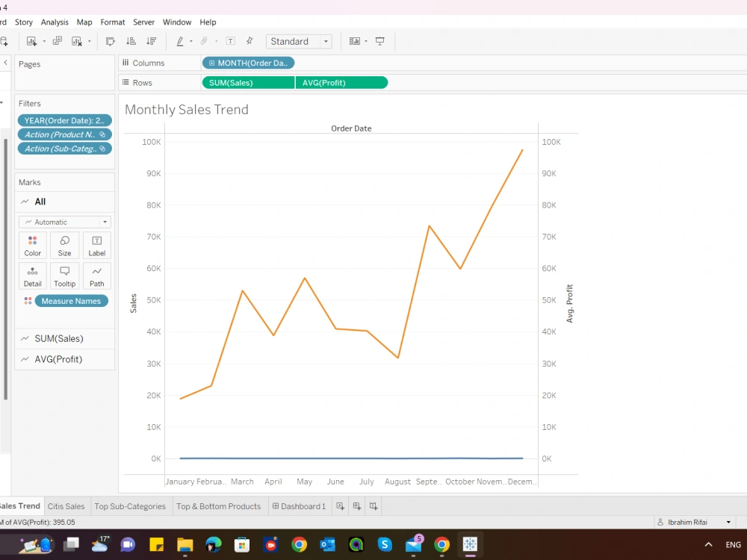This screenshot has height=560, width=747.
Task: Create a New Dashboard using bottom icon
Action: [356, 505]
